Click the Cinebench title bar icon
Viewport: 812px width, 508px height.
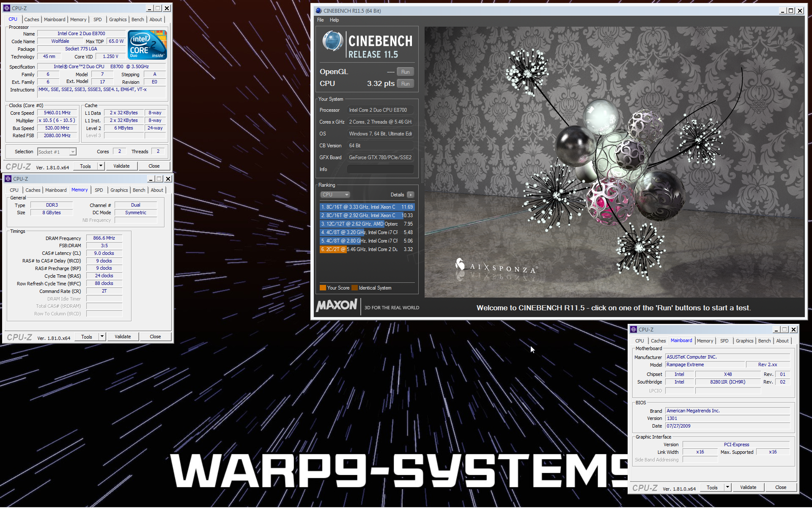pyautogui.click(x=318, y=11)
